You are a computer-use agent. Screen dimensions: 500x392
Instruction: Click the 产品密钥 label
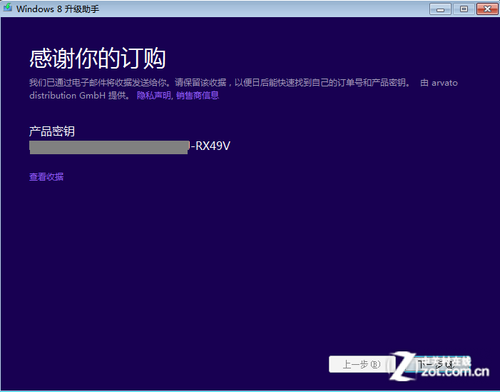pyautogui.click(x=52, y=131)
